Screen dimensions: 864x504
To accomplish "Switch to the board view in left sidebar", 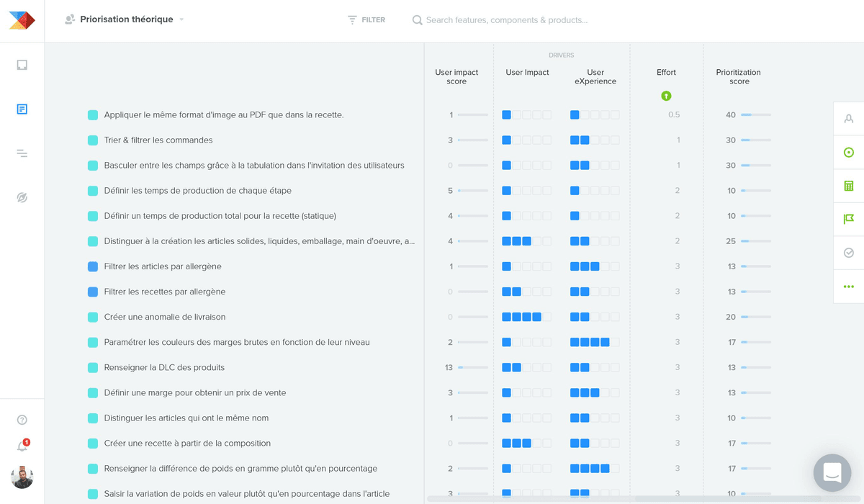I will (22, 65).
